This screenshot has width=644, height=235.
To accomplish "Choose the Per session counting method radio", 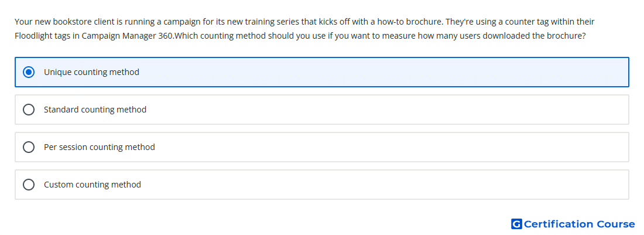I will 29,147.
